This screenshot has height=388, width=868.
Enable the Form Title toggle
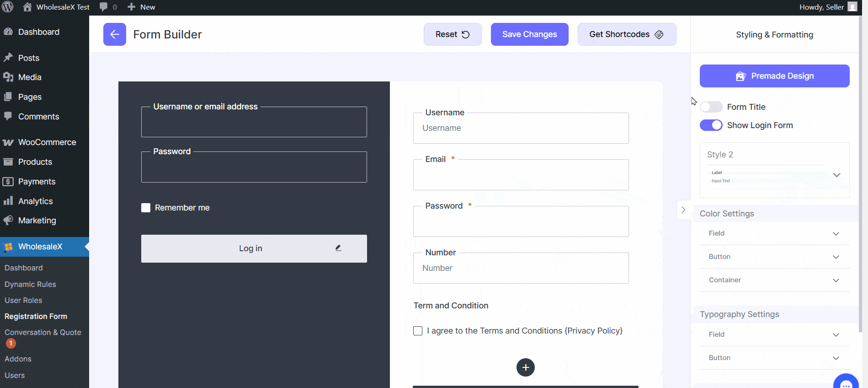click(x=711, y=107)
